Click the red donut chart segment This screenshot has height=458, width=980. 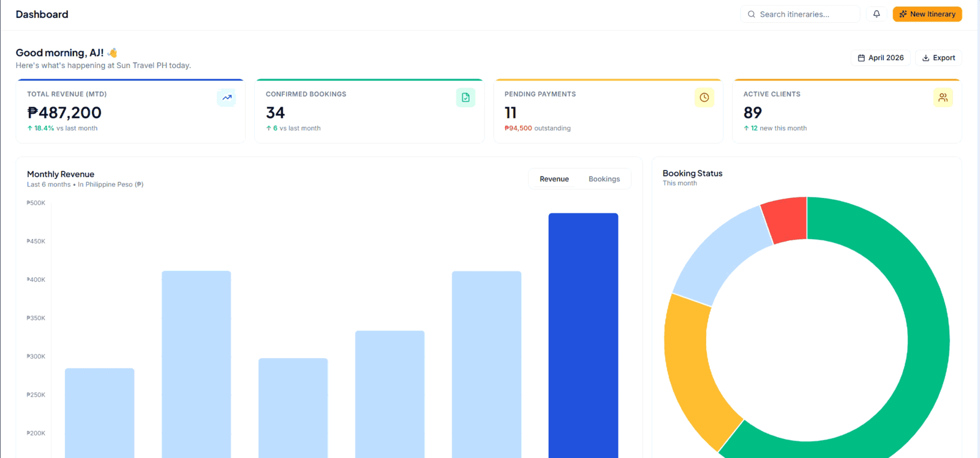click(x=788, y=219)
